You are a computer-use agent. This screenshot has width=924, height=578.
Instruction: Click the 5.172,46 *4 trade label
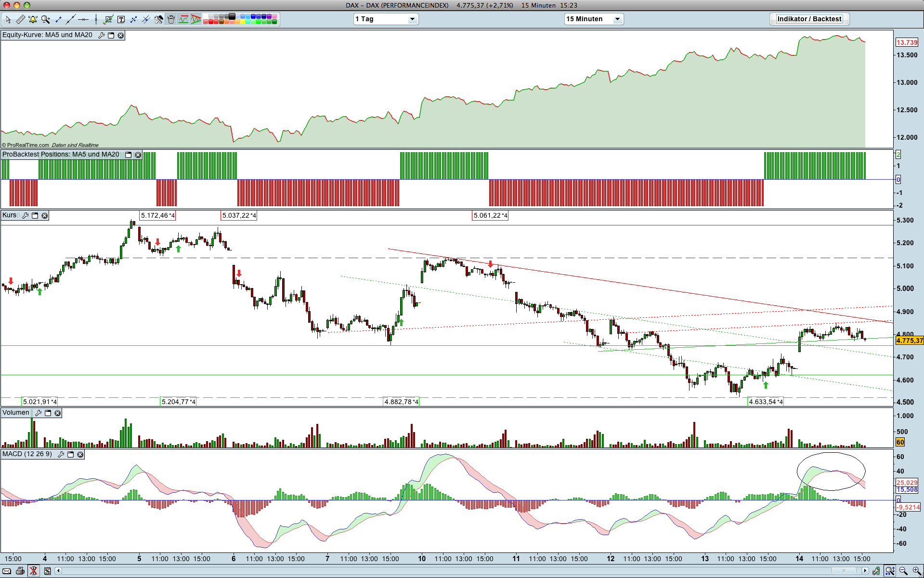[x=158, y=215]
